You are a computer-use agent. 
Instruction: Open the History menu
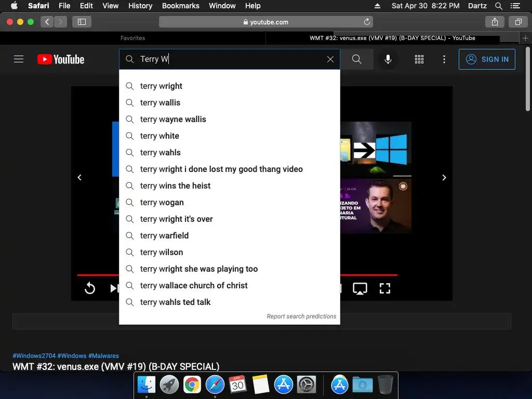140,6
